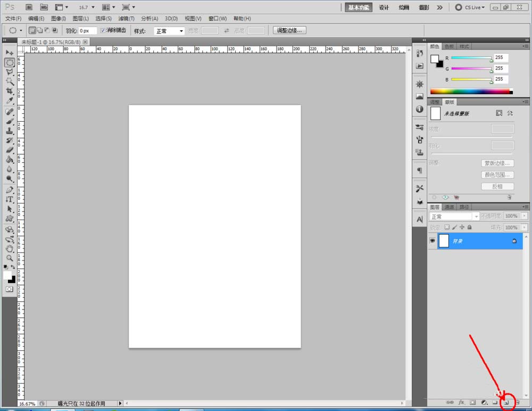Open layer style fx menu
Screen dimensions: 532x411
(x=462, y=403)
